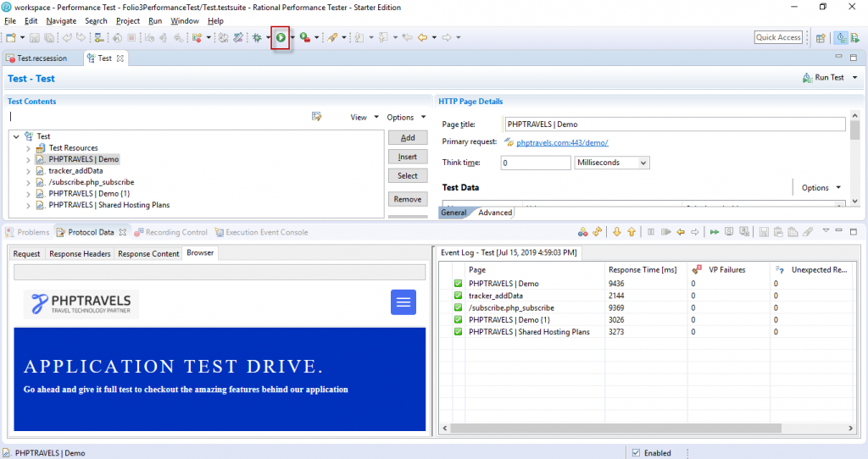Click the HTTP Page Details vertical scrollbar
Screen dimensions: 868x459
pos(854,130)
